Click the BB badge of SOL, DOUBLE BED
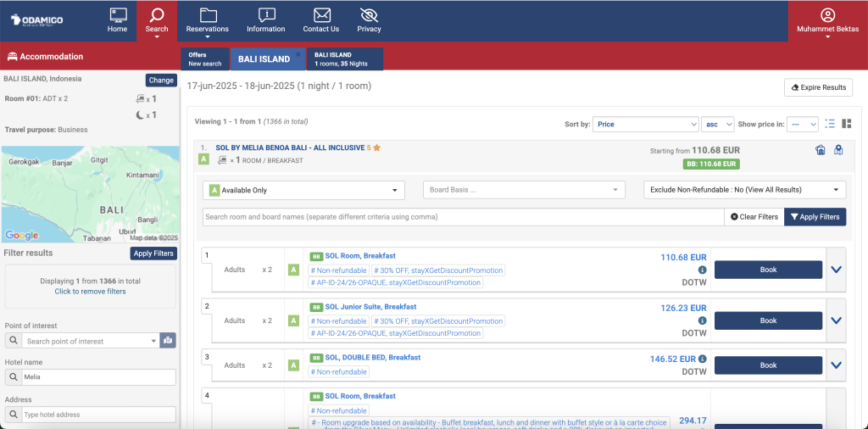868x429 pixels. tap(315, 358)
